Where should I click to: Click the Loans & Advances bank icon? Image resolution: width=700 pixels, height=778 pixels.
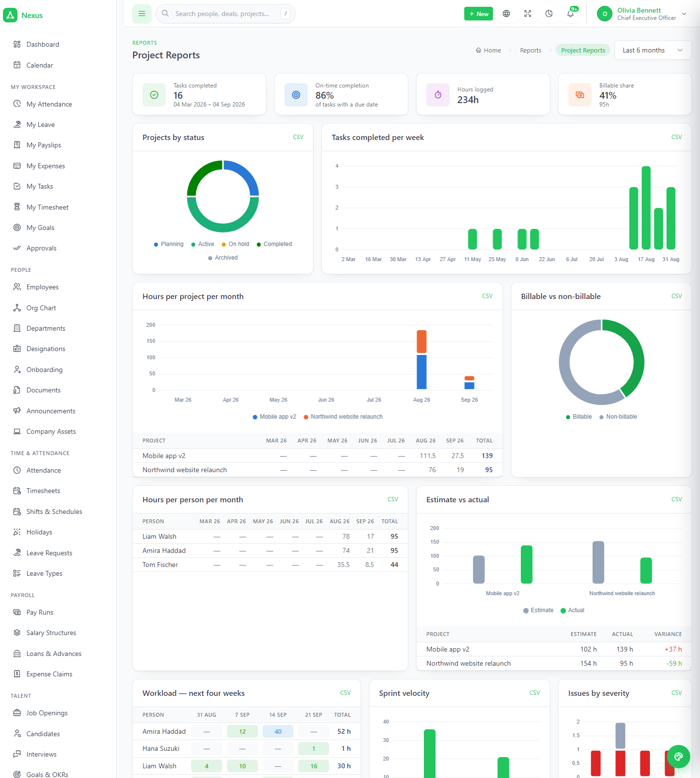click(17, 654)
